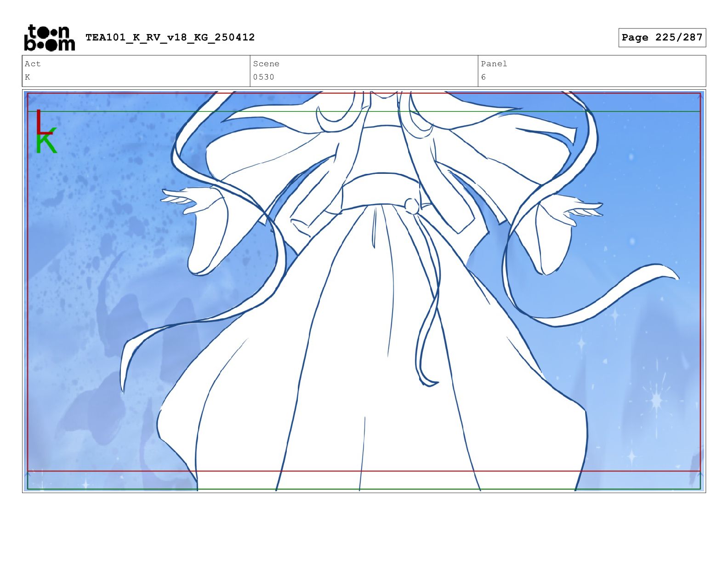Select the filename TEA101_K_RV_v18_KG_250412

[170, 37]
